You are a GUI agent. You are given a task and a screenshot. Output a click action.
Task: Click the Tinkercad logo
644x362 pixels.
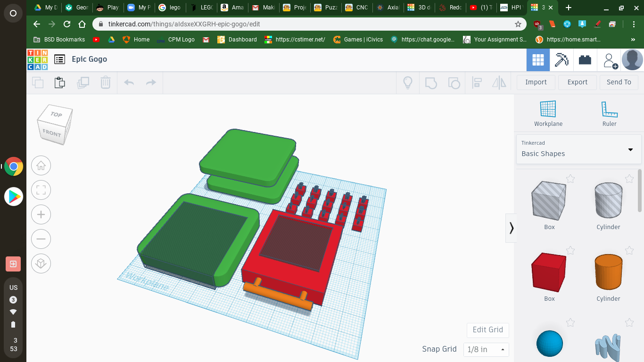pyautogui.click(x=37, y=60)
